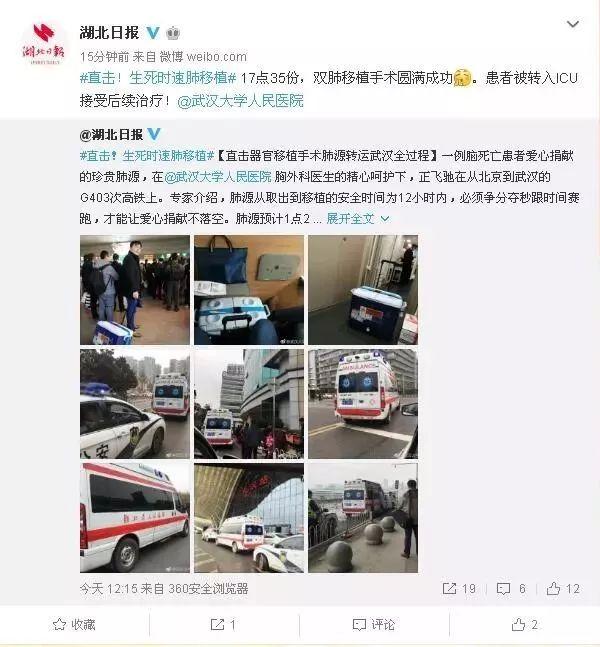Like the post with thumbs-up showing 2
This screenshot has width=600, height=647.
point(524,624)
